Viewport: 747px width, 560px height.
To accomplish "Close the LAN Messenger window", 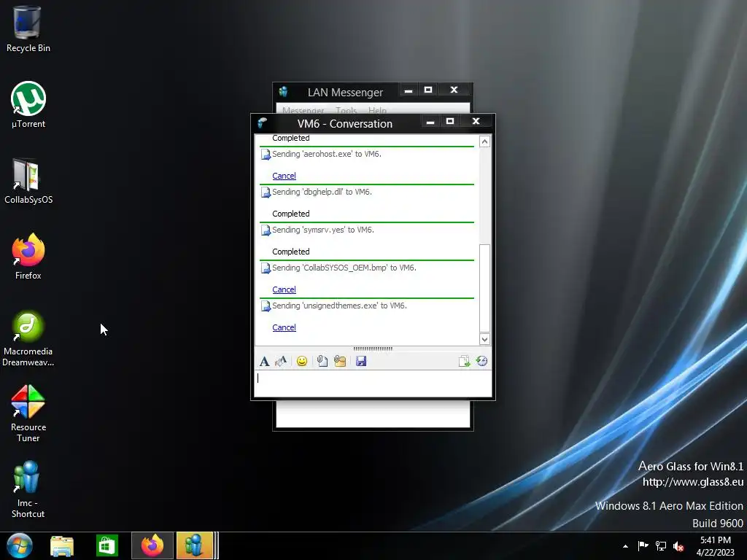I will tap(454, 90).
